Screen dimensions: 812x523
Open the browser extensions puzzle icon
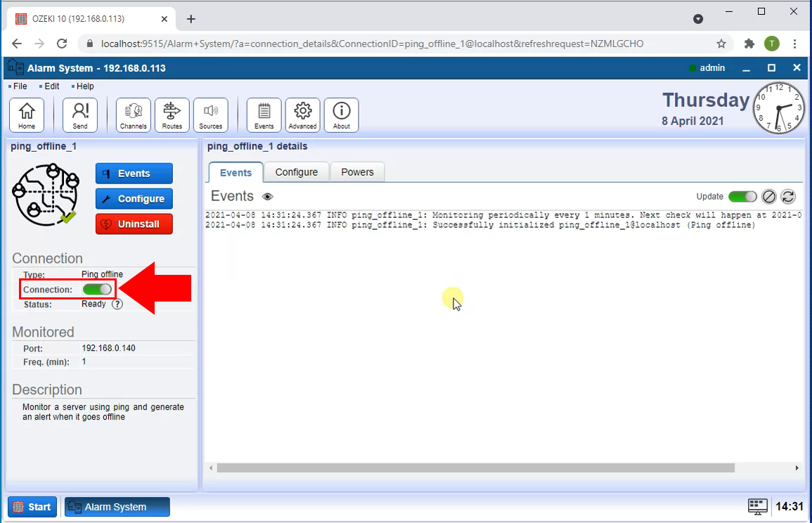[x=749, y=44]
